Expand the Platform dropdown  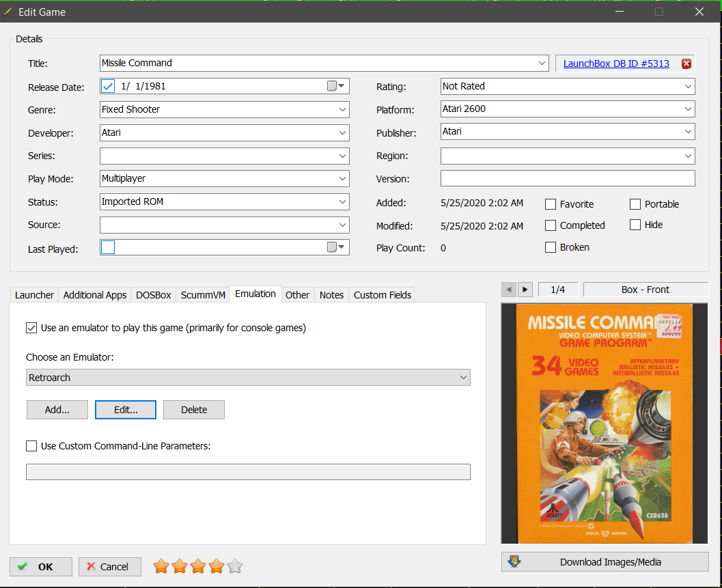click(x=688, y=109)
